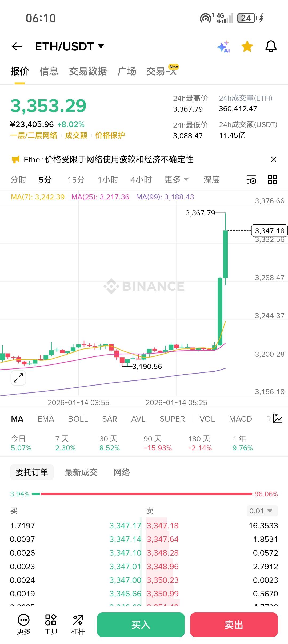The image size is (288, 644).
Task: Toggle the MACD indicator
Action: click(x=240, y=419)
